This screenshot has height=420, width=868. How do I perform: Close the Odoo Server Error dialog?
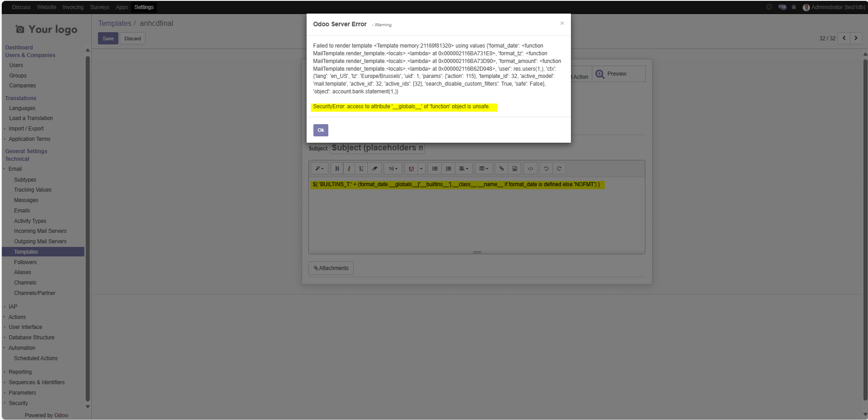pos(562,23)
